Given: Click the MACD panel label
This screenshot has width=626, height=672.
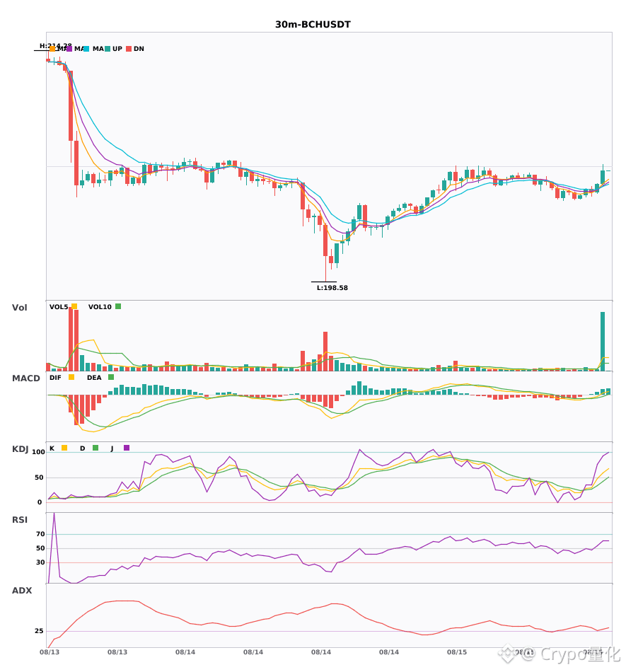Looking at the screenshot, I should 25,378.
